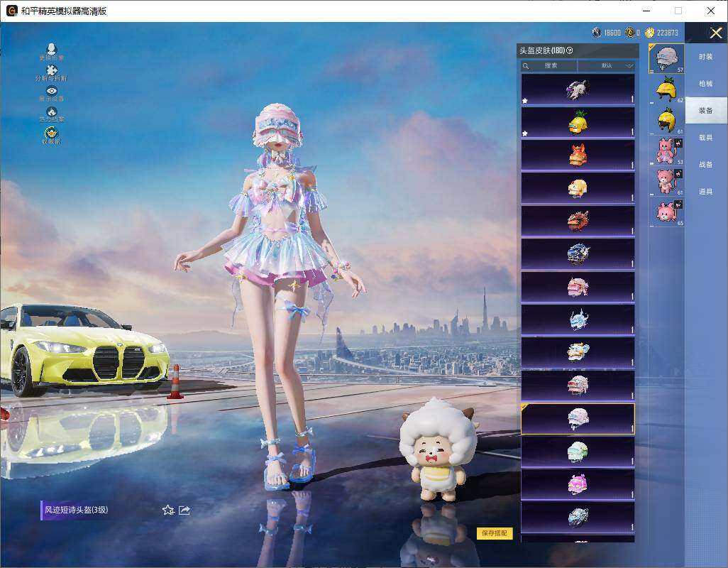Click the 搜索 search field
Screen dimensions: 728x568
pos(548,66)
